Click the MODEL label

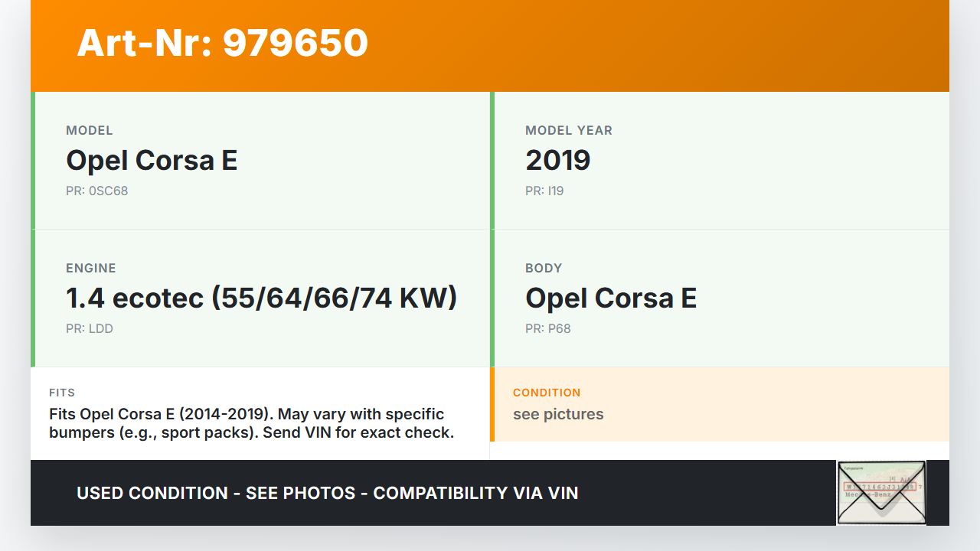(90, 130)
